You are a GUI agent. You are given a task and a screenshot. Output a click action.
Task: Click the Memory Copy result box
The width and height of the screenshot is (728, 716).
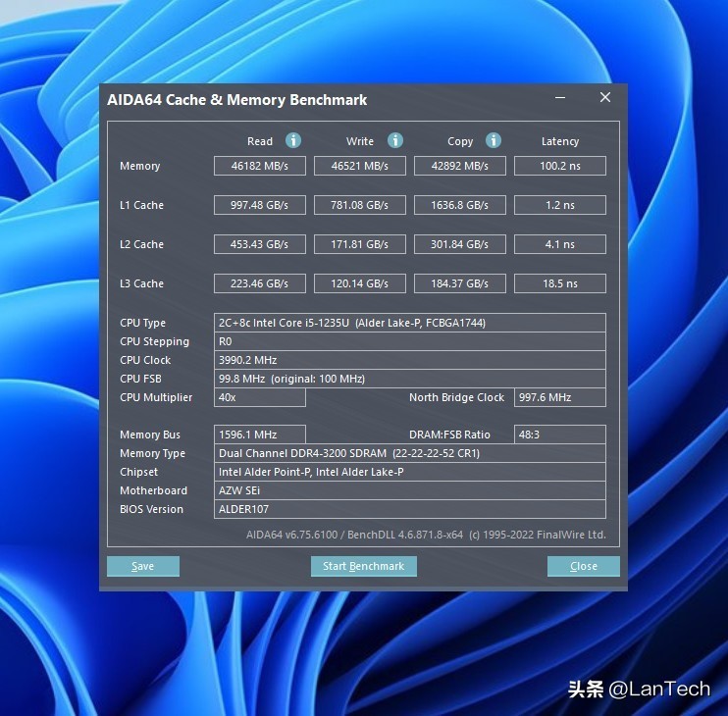459,166
